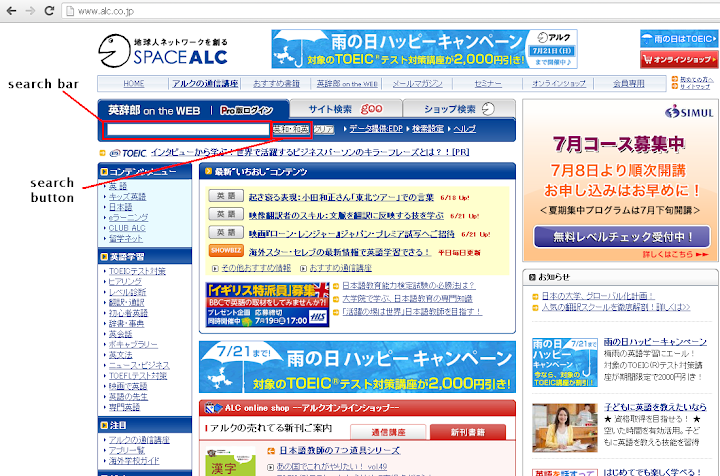This screenshot has height=476, width=720.
Task: Select HOME in the navigation bar
Action: [x=134, y=84]
